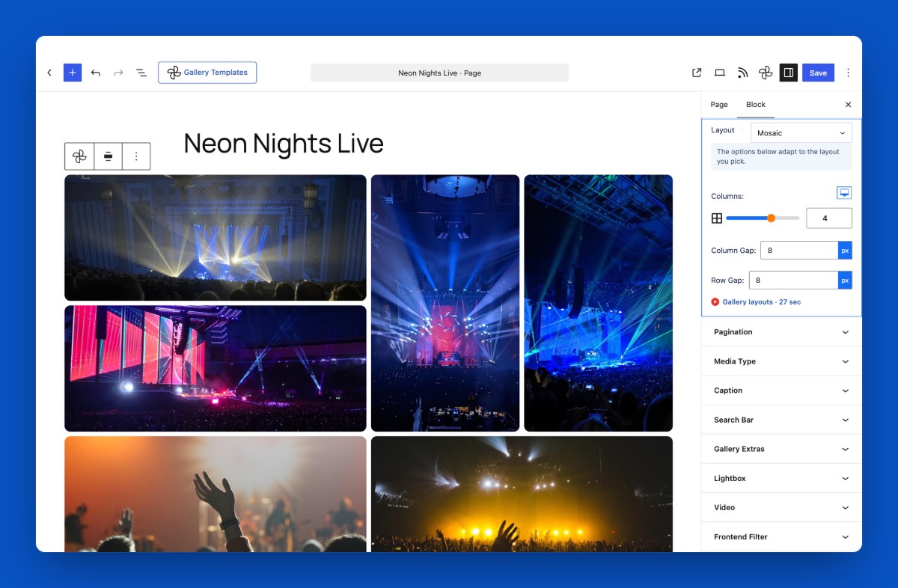898x588 pixels.
Task: Click the Gallery Templates button
Action: [207, 73]
